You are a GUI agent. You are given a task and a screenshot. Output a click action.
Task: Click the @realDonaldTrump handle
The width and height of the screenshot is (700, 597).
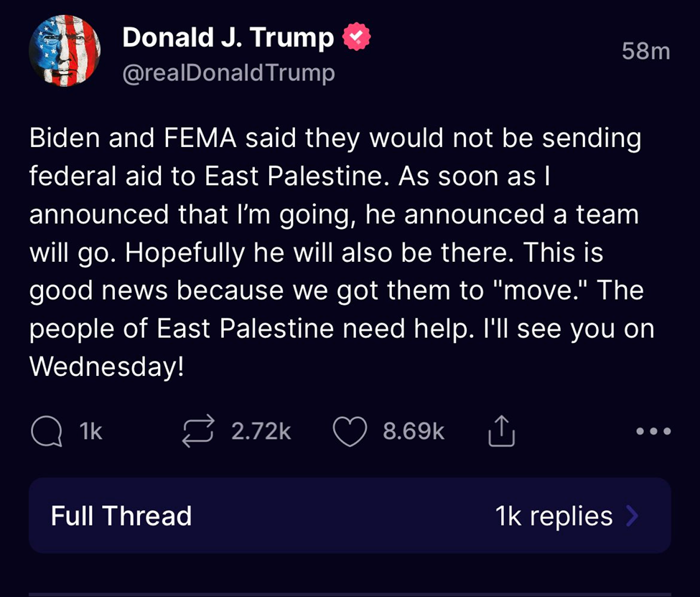pos(228,73)
